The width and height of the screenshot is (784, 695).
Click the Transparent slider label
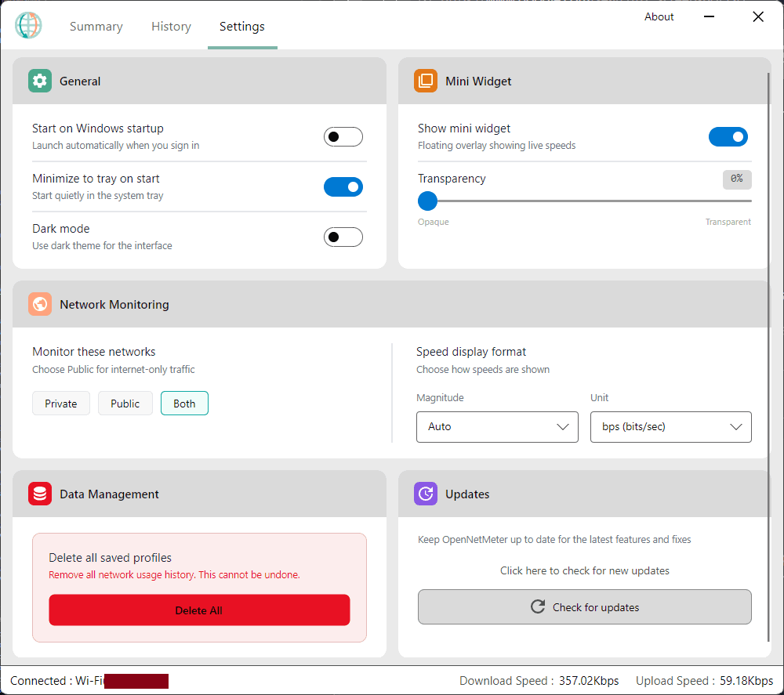coord(728,222)
